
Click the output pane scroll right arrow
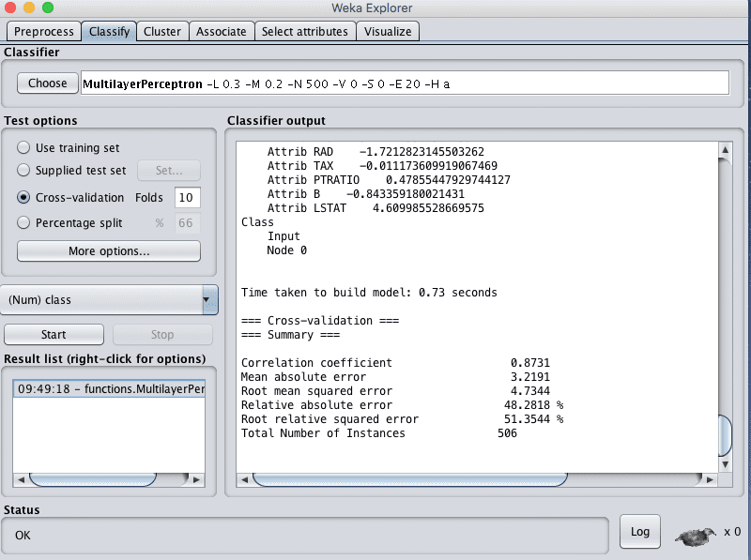(x=710, y=479)
